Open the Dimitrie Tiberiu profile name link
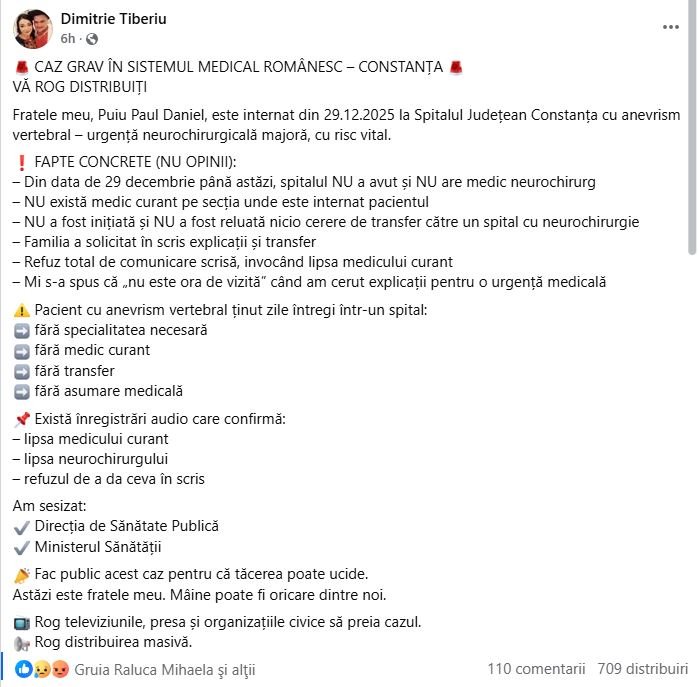Screen dimensions: 699x687 click(113, 19)
